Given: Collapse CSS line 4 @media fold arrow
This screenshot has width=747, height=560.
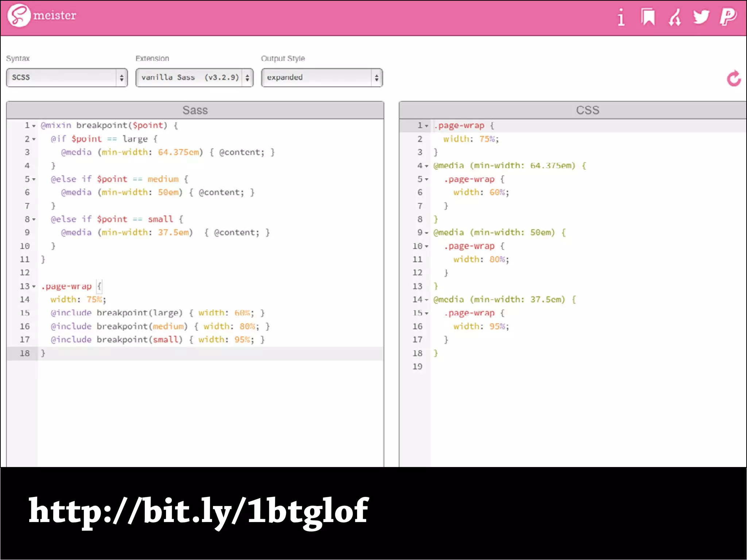Looking at the screenshot, I should click(x=426, y=166).
